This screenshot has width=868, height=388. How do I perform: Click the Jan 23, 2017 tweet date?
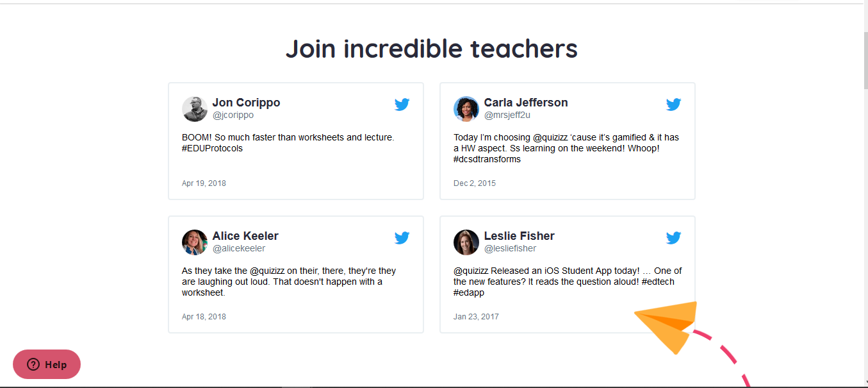point(476,317)
